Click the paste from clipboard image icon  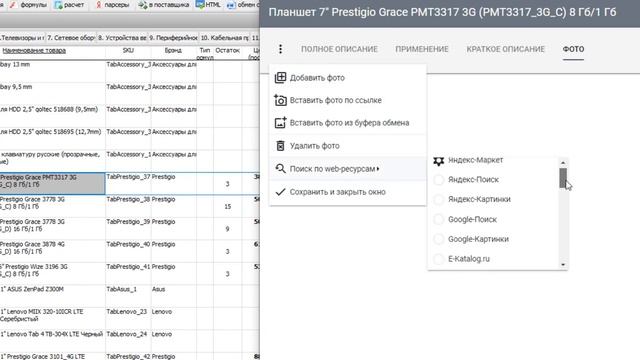pos(280,123)
